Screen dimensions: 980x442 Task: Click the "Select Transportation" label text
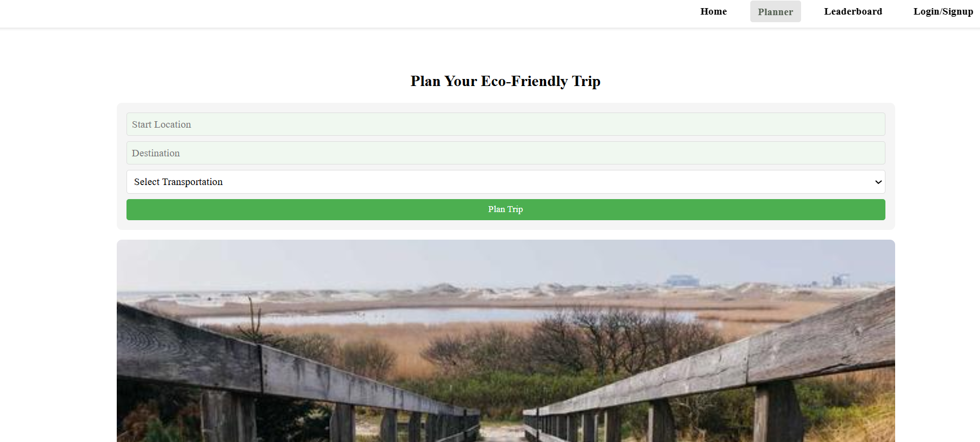178,182
